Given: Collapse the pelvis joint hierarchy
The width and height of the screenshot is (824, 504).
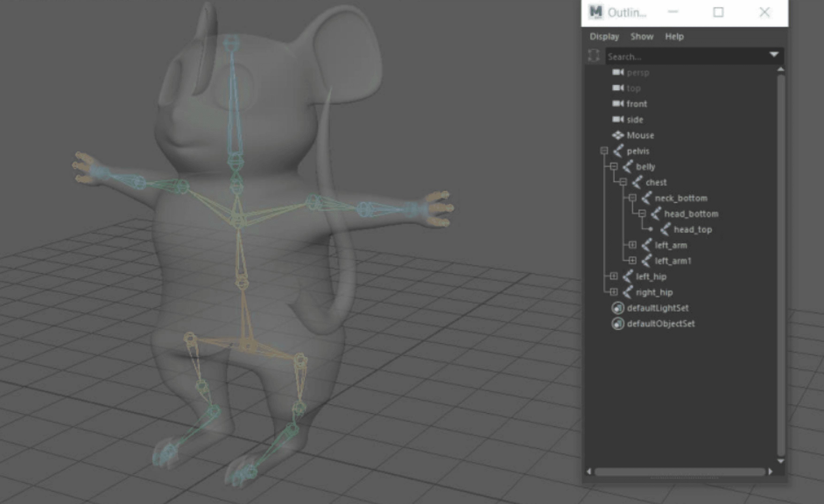Looking at the screenshot, I should pyautogui.click(x=604, y=151).
